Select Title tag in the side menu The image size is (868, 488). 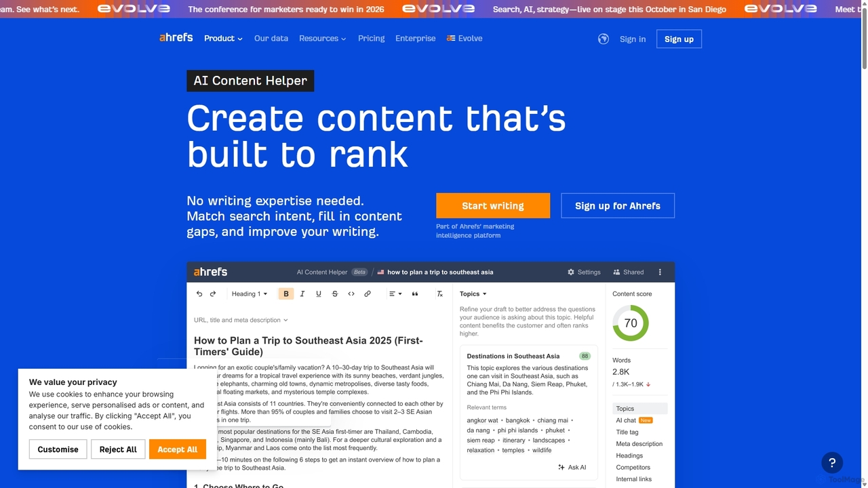tap(627, 432)
